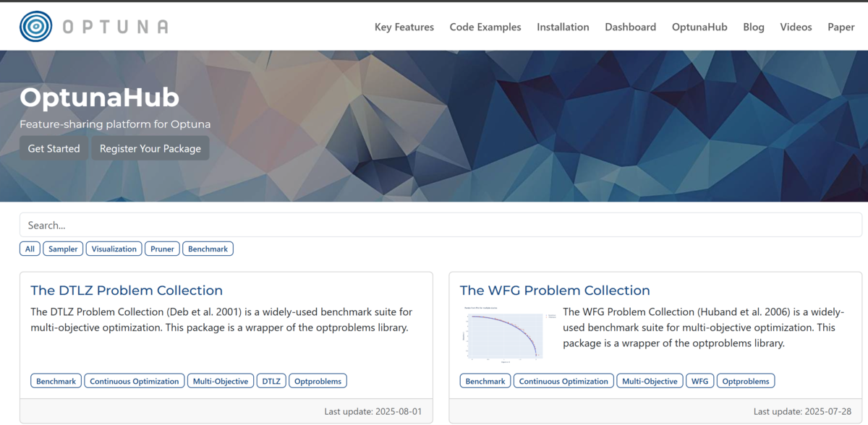Screen dimensions: 868x425
Task: Open the Dashboard nav link
Action: pyautogui.click(x=631, y=27)
